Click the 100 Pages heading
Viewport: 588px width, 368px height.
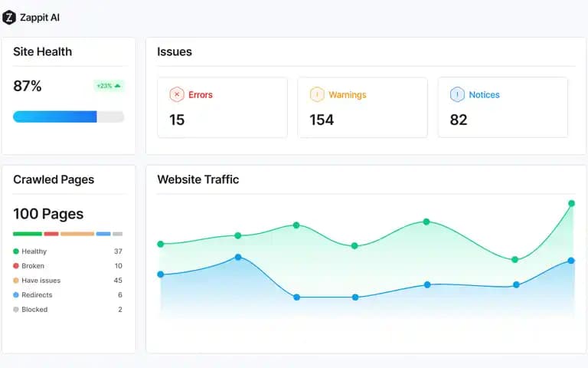coord(48,214)
